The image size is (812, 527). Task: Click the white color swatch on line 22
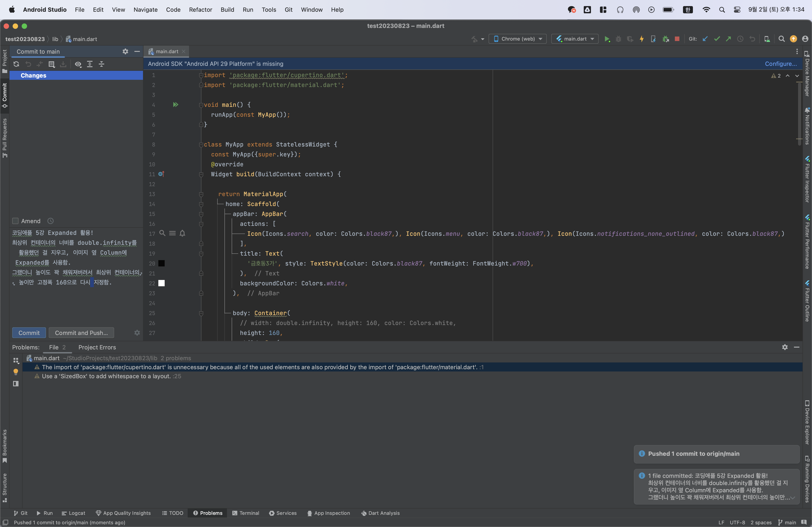(161, 283)
